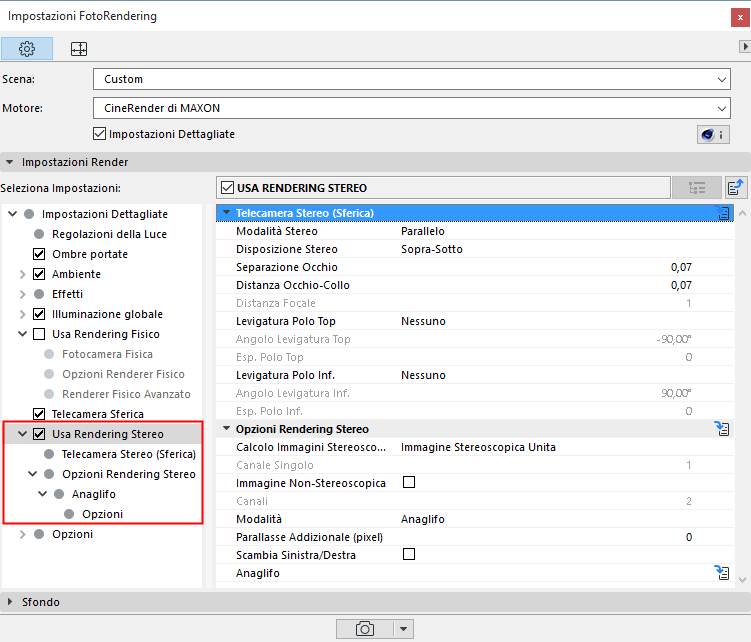
Task: Toggle USA RENDERING STEREO header checkbox
Action: (228, 188)
